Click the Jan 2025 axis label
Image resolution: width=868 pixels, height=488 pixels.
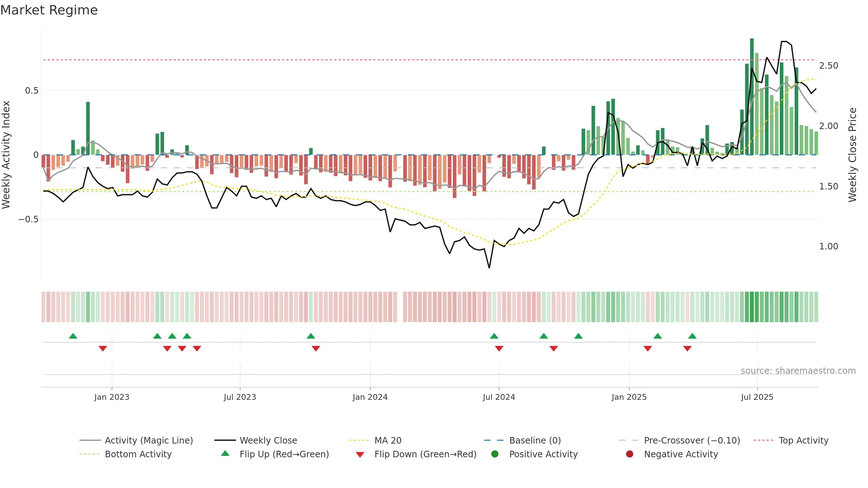(629, 397)
